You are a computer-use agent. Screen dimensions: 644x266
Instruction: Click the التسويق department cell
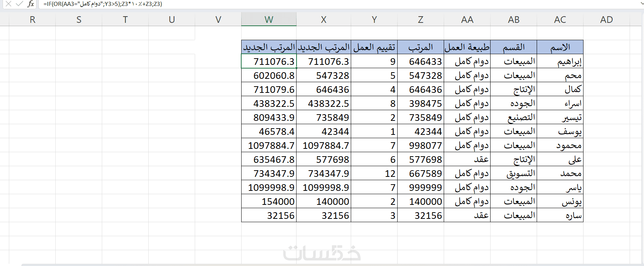click(x=514, y=173)
